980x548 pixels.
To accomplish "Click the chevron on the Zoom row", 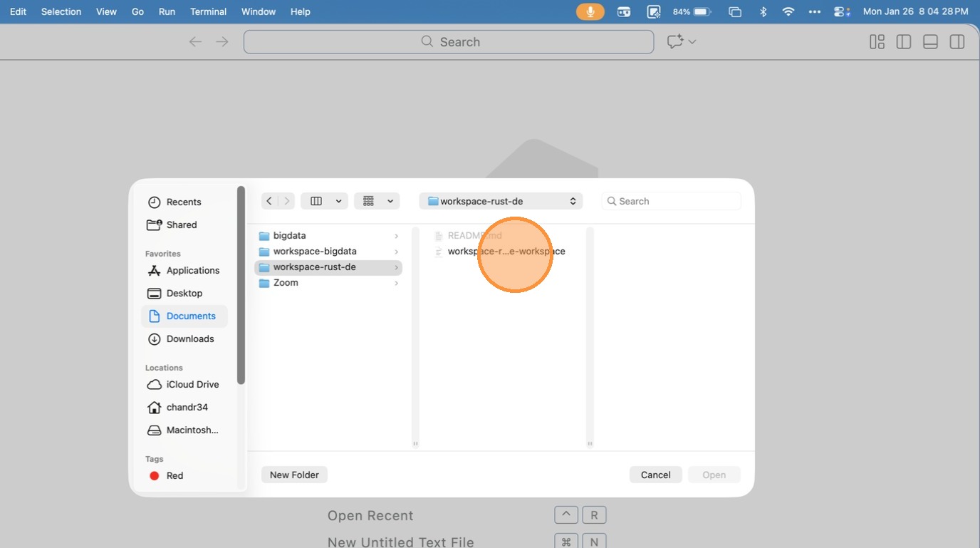I will tap(396, 283).
